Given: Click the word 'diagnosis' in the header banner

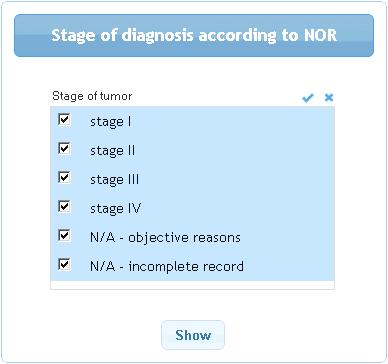Looking at the screenshot, I should point(157,36).
